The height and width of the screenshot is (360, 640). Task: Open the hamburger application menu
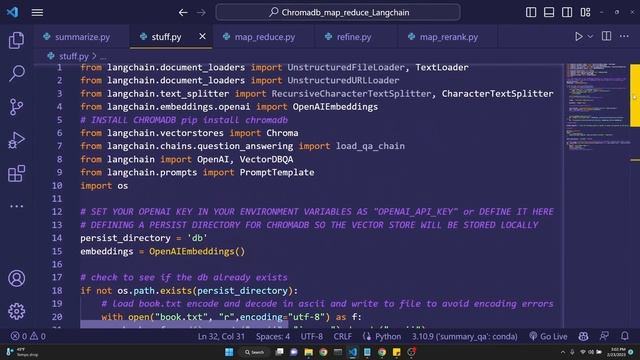click(x=37, y=13)
